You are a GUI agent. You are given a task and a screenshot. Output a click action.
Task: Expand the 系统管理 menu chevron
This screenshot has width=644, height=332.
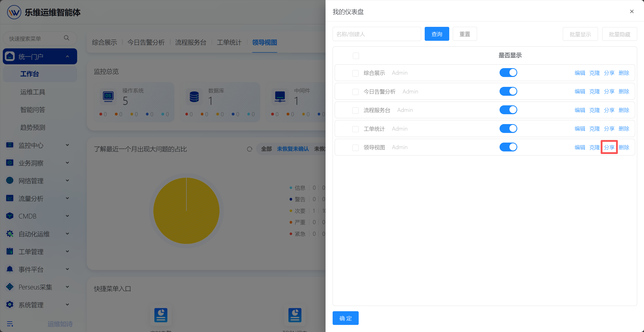pos(67,305)
